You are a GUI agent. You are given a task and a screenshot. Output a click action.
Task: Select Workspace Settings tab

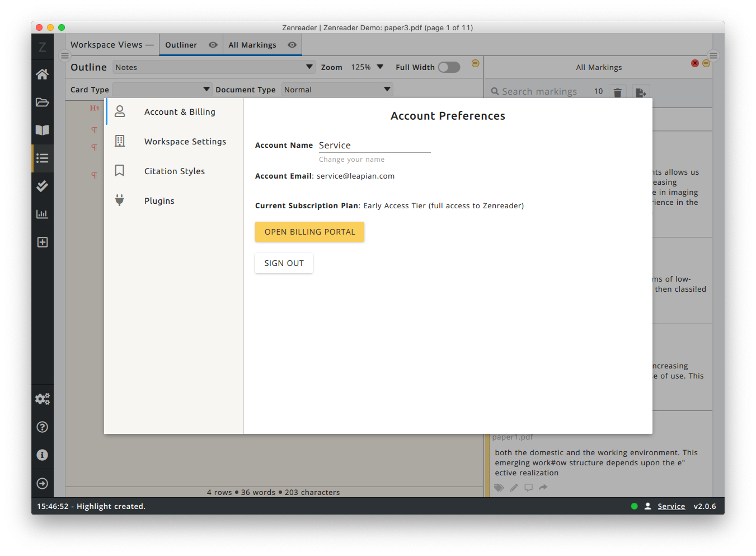pyautogui.click(x=175, y=141)
